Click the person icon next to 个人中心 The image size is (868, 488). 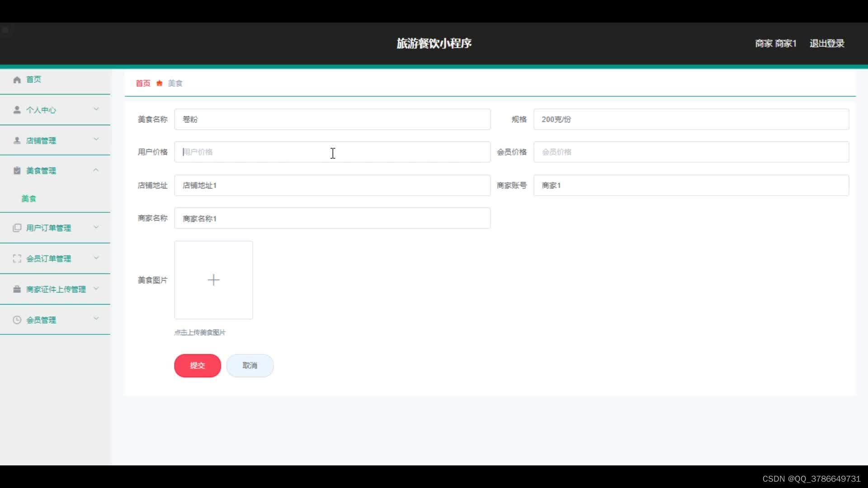[x=17, y=110]
